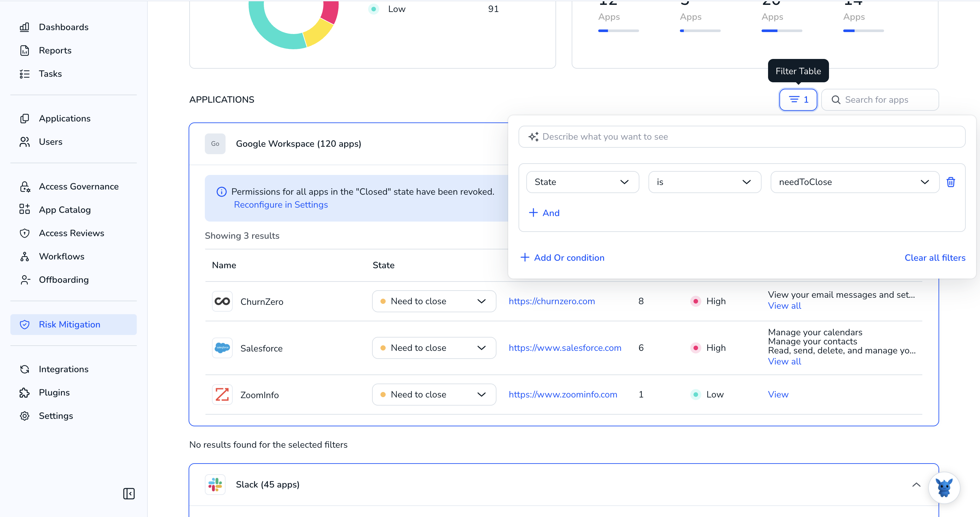Viewport: 980px width, 517px height.
Task: Open the State field dropdown
Action: point(582,182)
